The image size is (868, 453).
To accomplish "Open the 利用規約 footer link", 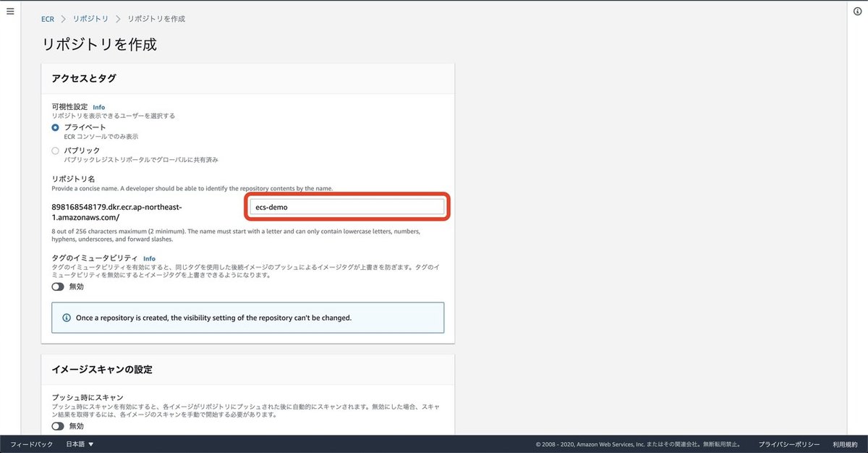I will point(845,444).
